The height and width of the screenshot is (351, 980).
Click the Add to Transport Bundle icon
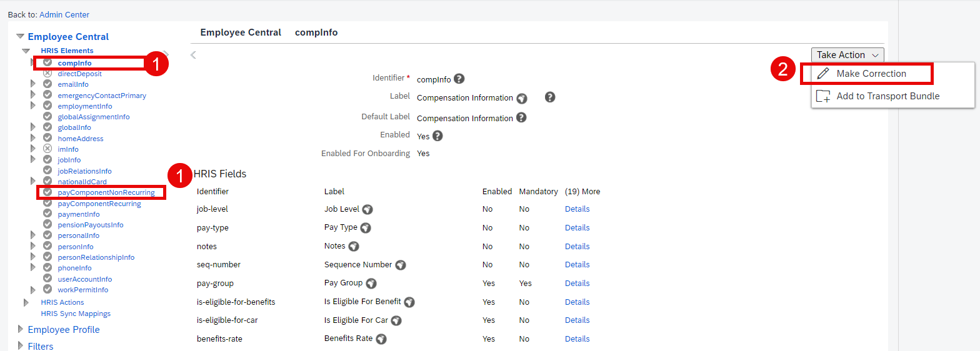point(824,96)
